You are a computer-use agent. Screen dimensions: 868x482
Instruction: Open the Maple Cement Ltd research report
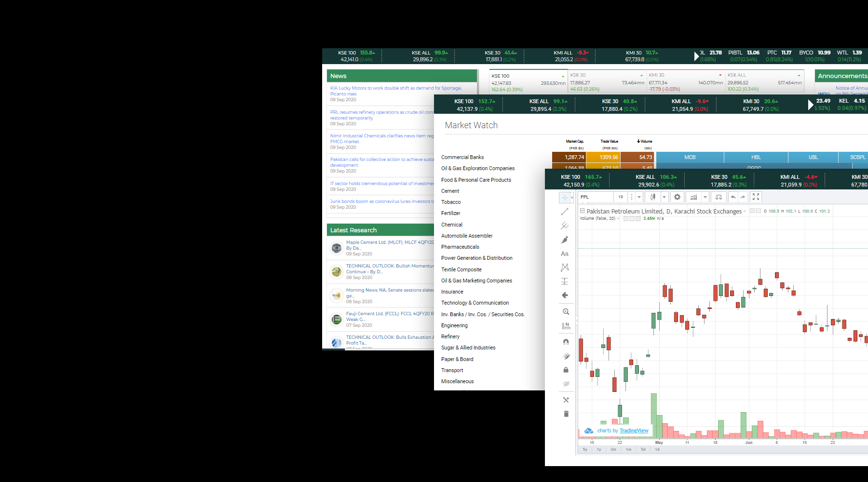[x=390, y=245]
